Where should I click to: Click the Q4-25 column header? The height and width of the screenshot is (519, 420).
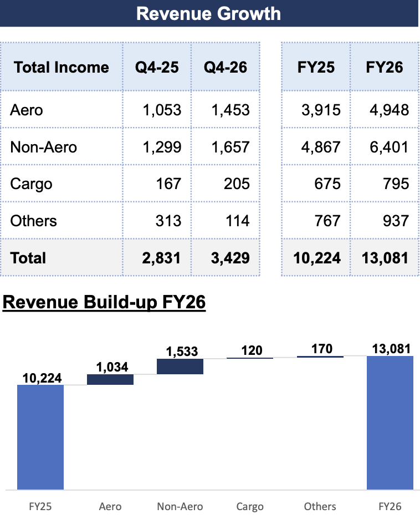coord(157,67)
